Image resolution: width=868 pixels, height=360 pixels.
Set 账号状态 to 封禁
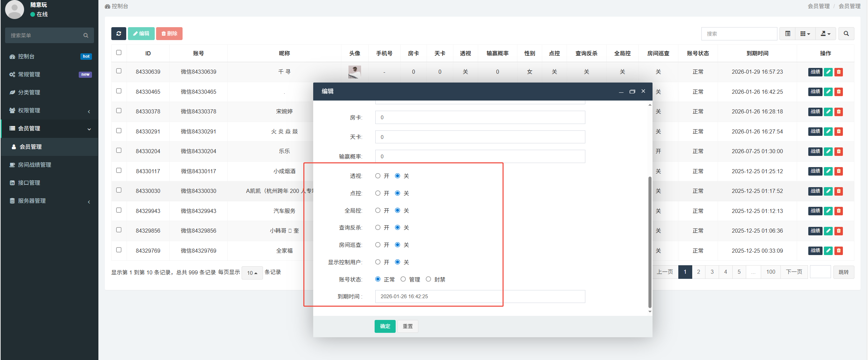tap(428, 279)
